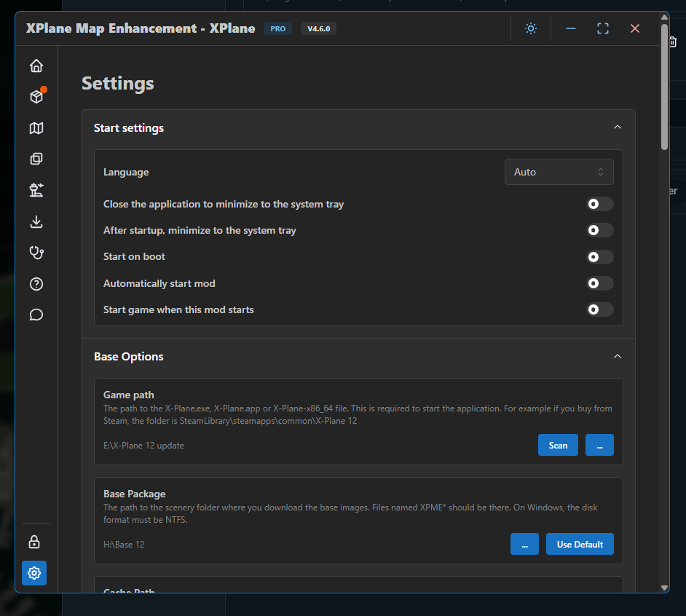Image resolution: width=686 pixels, height=616 pixels.
Task: Click trash icon in background window
Action: click(x=674, y=42)
